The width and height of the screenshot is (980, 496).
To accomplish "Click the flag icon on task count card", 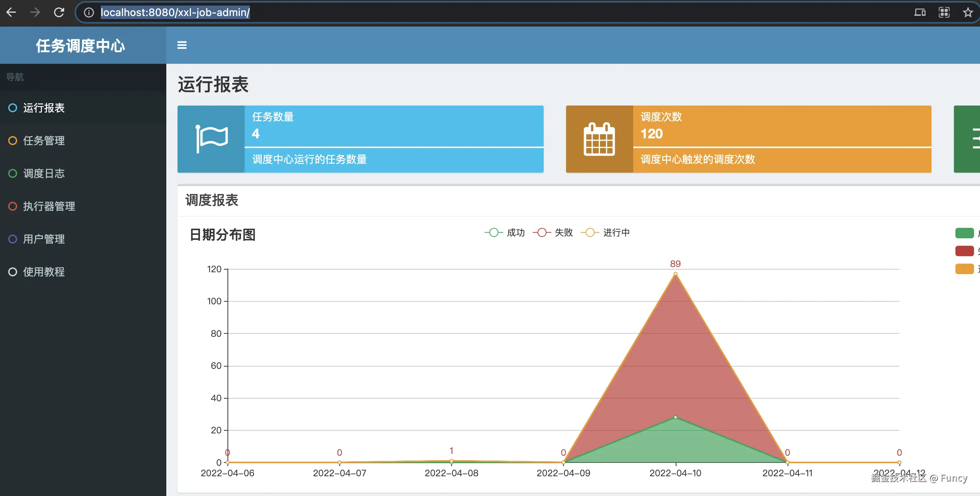I will coord(211,139).
